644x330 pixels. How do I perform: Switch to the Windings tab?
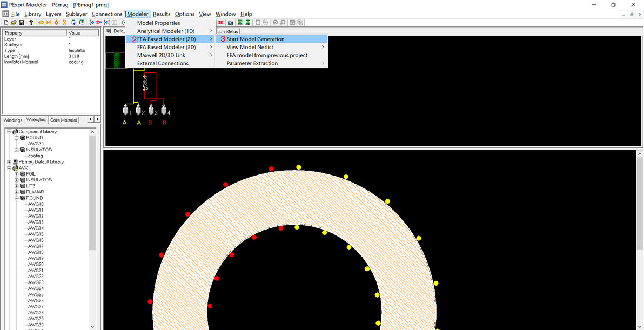(x=13, y=120)
